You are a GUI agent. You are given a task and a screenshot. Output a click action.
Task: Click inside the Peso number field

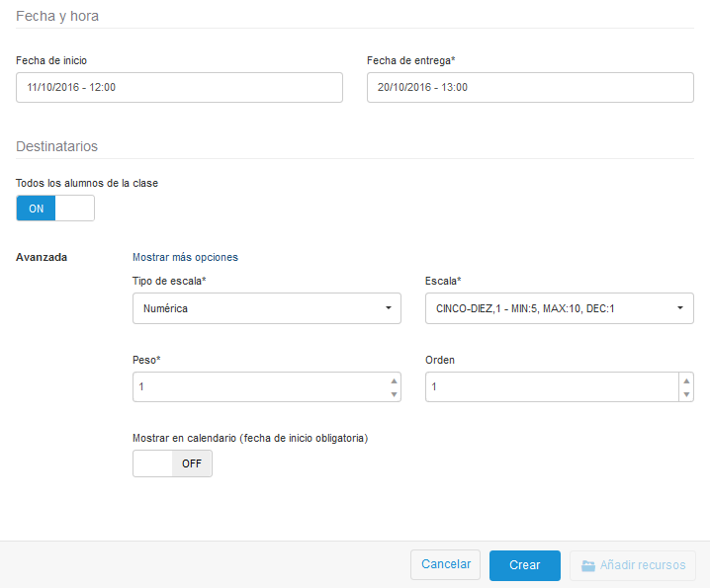point(257,387)
